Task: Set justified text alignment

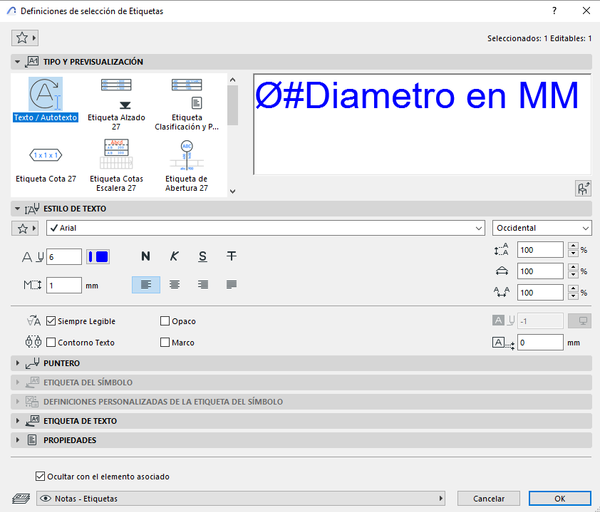Action: pos(232,285)
